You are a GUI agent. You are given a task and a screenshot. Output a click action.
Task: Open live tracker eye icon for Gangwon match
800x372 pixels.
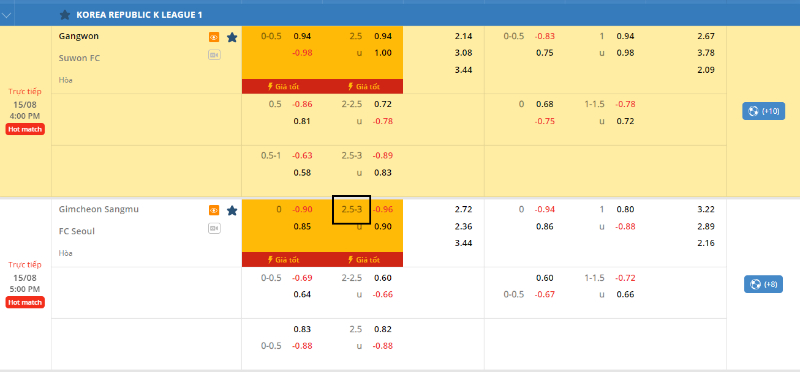click(214, 37)
